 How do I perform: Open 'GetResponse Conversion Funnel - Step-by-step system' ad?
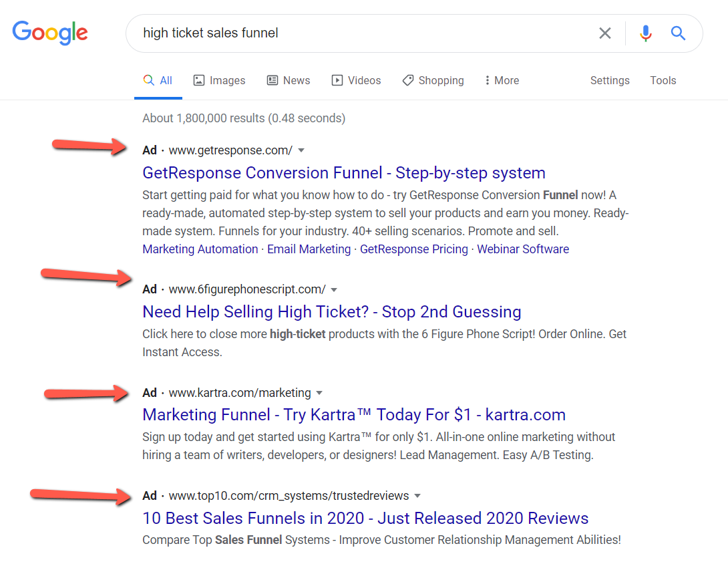[343, 173]
